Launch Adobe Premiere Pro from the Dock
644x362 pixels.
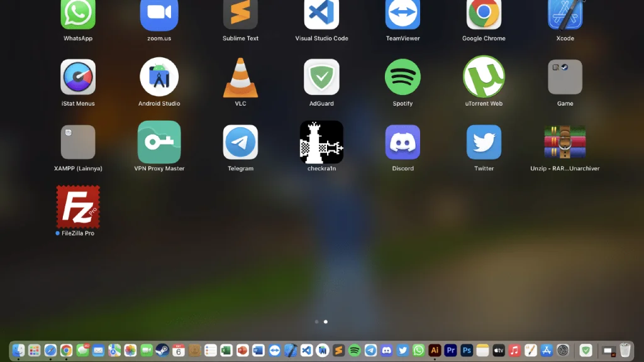tap(450, 351)
